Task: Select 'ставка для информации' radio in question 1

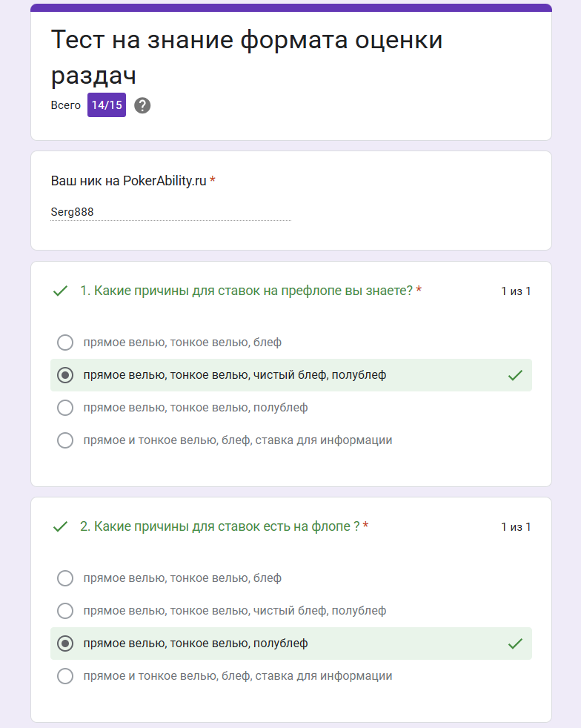Action: (x=65, y=440)
